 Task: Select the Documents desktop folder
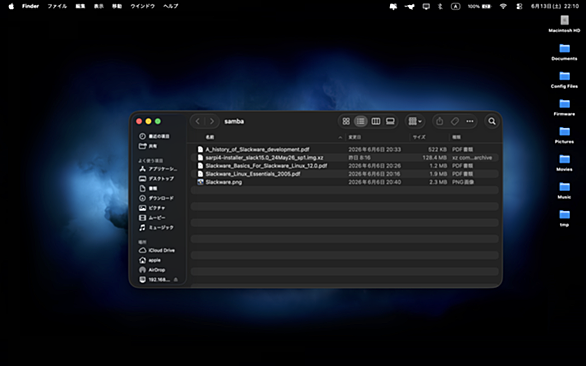[x=564, y=52]
